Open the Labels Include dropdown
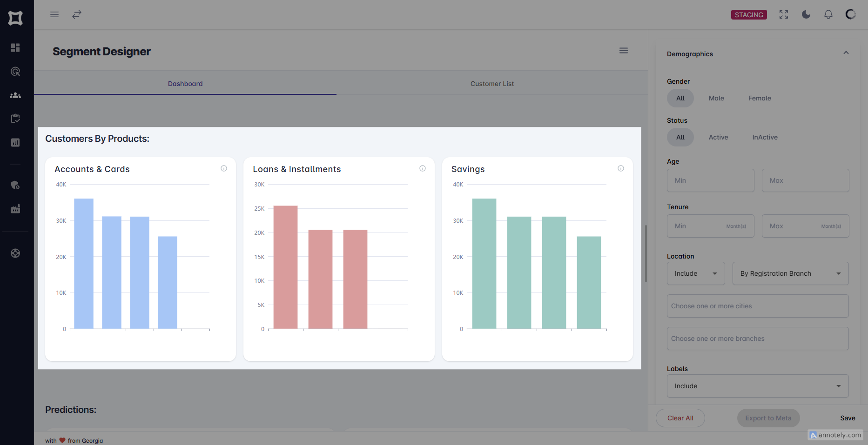 [757, 386]
